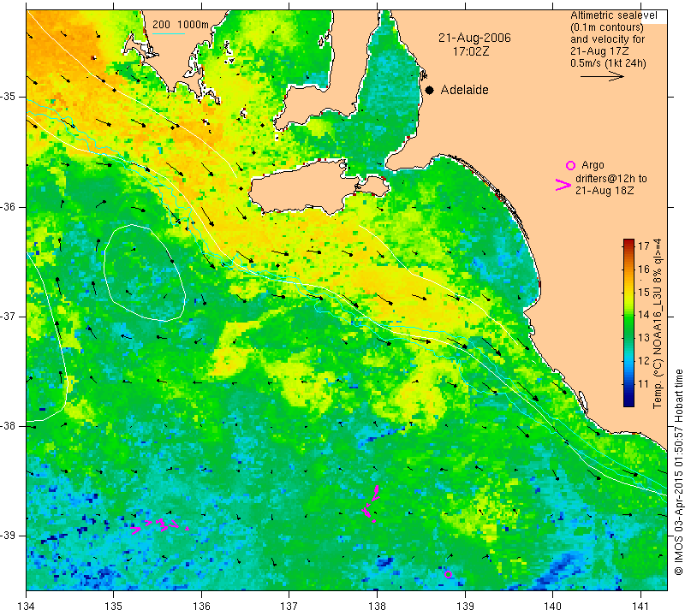Viewport: 685px width, 616px height.
Task: Click the temperature color bar scale
Action: pos(628,323)
